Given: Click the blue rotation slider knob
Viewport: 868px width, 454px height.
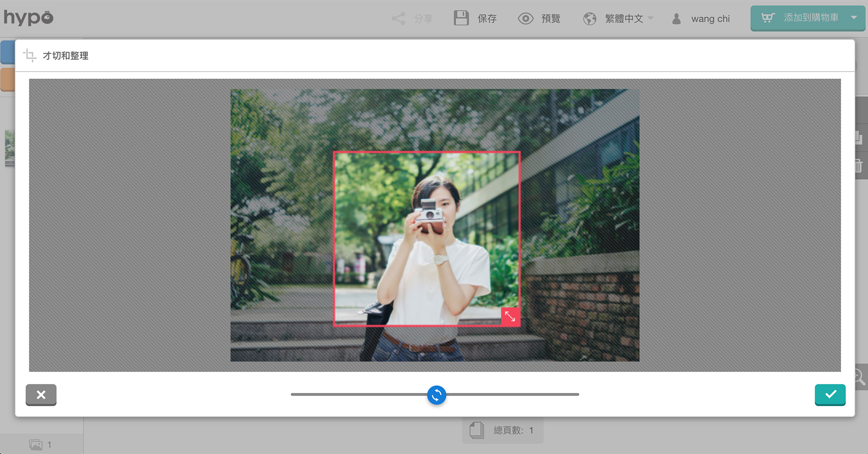Looking at the screenshot, I should [437, 395].
